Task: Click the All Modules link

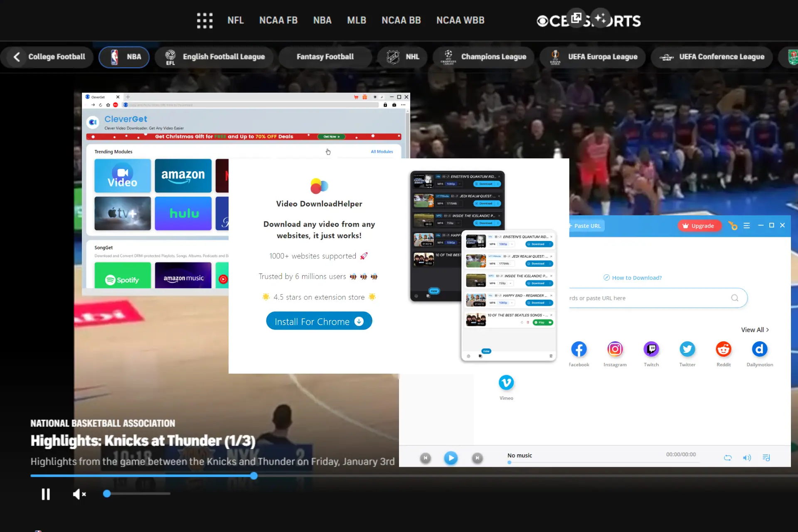Action: point(382,152)
